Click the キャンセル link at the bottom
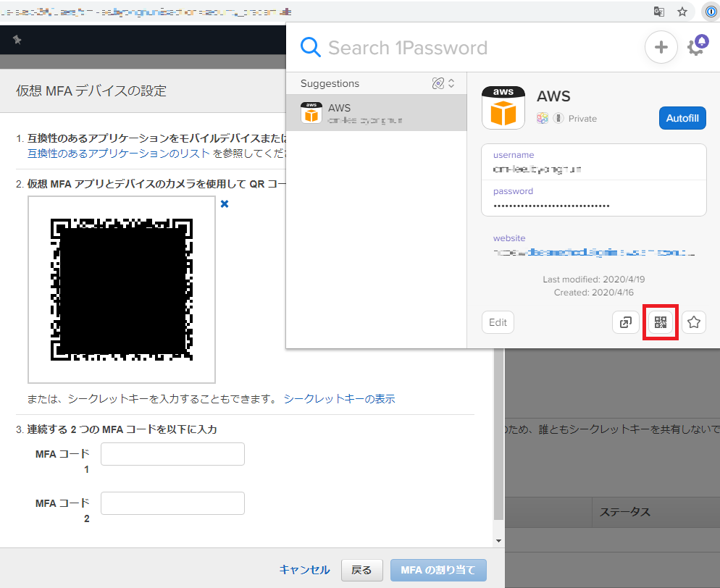The height and width of the screenshot is (588, 720). pos(304,570)
